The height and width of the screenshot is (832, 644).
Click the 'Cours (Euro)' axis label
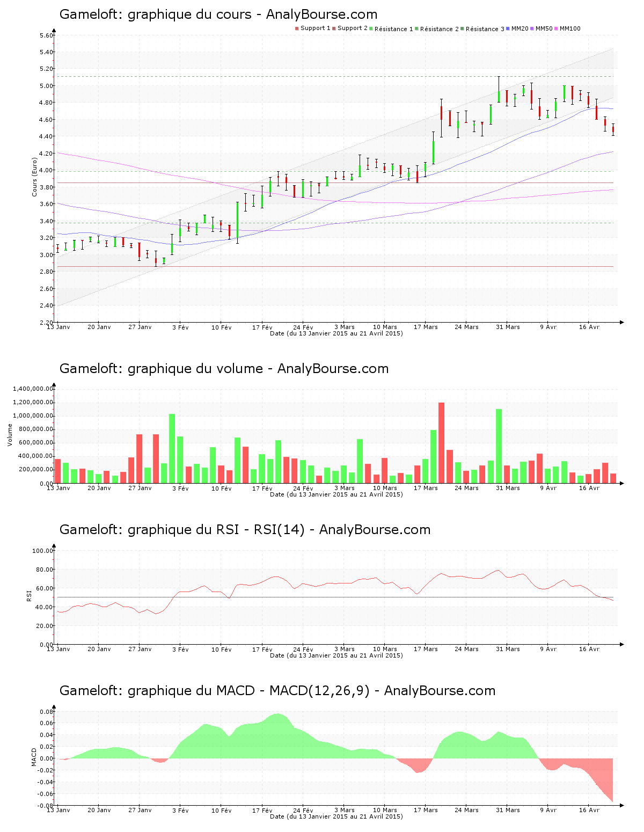(x=35, y=177)
